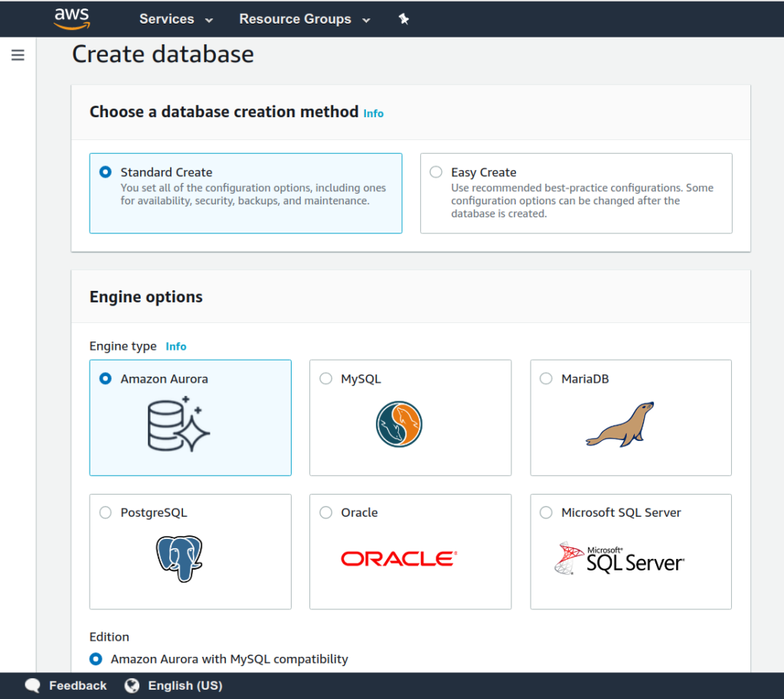Click the Easy Create description text
This screenshot has width=784, height=699.
click(x=582, y=201)
